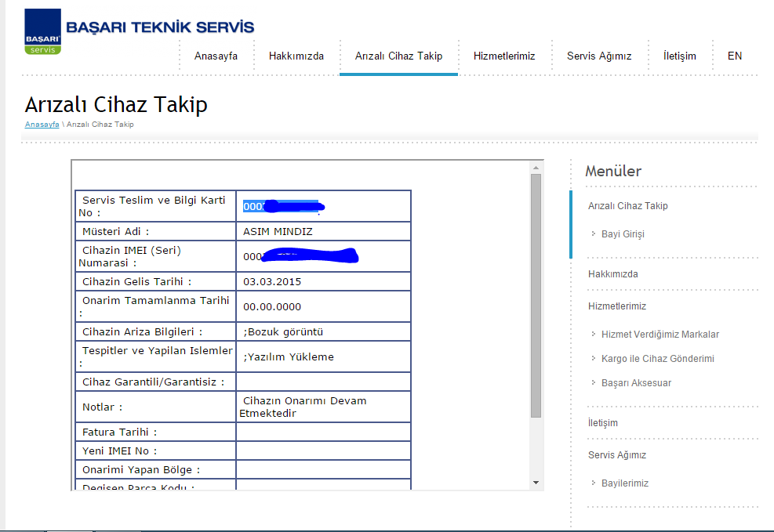Open the Başarı Aksesuar sidebar link
This screenshot has width=774, height=532.
pos(636,383)
